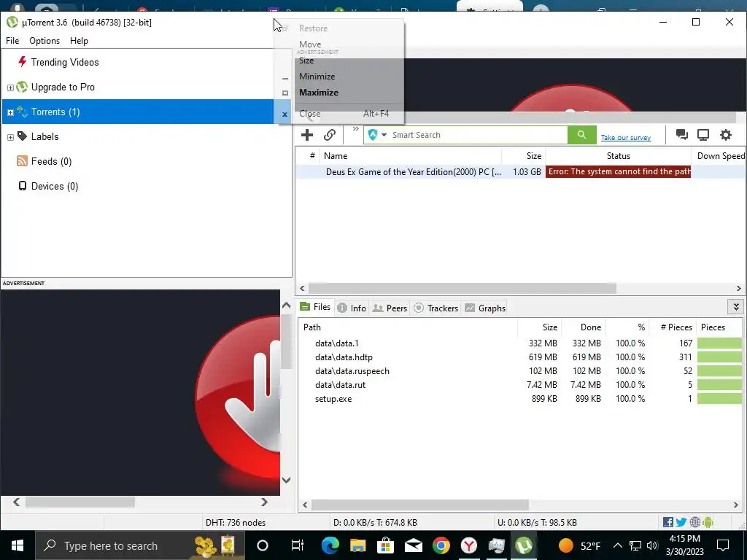
Task: Expand the Upgrade to Pro tree node
Action: pos(10,87)
